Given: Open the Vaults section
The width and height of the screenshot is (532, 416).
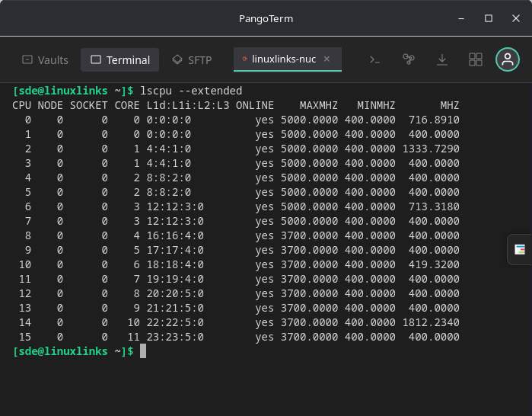Looking at the screenshot, I should pyautogui.click(x=45, y=60).
